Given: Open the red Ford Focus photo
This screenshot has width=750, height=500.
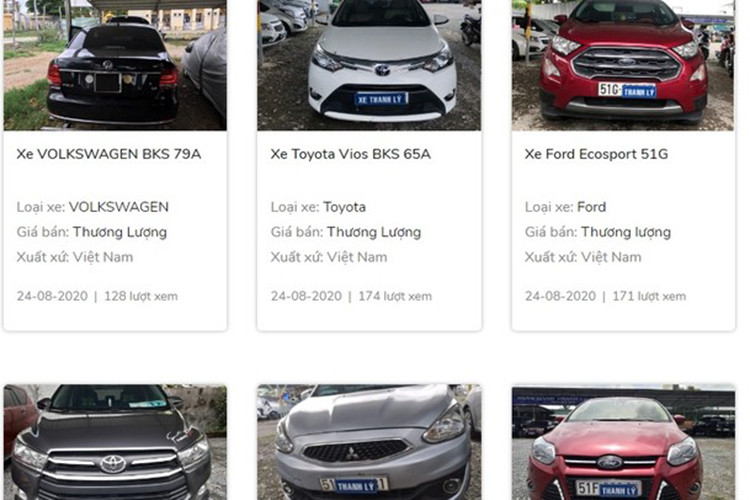Looking at the screenshot, I should click(623, 442).
